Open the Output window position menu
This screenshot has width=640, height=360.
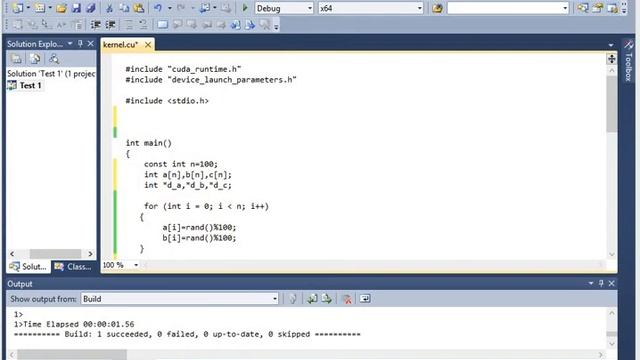[591, 283]
